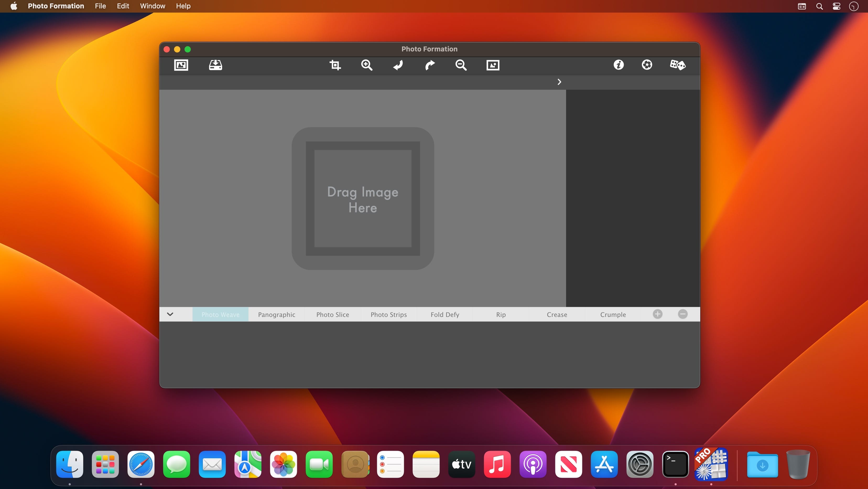Select the Rip effect tab
868x489 pixels.
501,314
